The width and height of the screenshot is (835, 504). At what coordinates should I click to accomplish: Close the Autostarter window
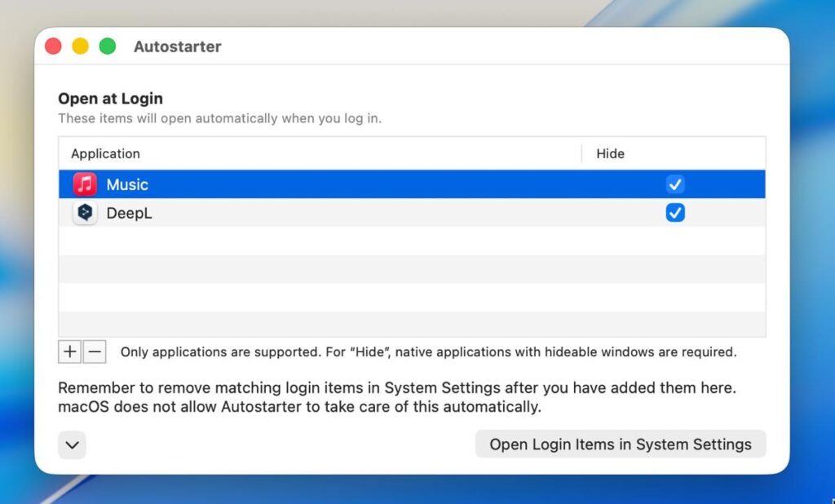tap(53, 46)
